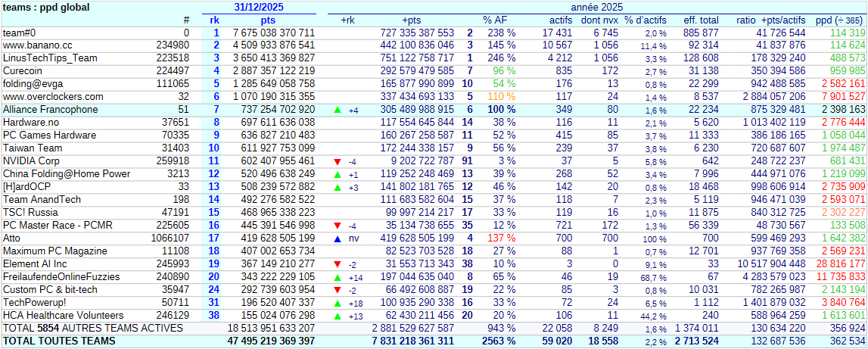This screenshot has height=349, width=868.
Task: Click the orange '110 %' value
Action: (x=502, y=97)
